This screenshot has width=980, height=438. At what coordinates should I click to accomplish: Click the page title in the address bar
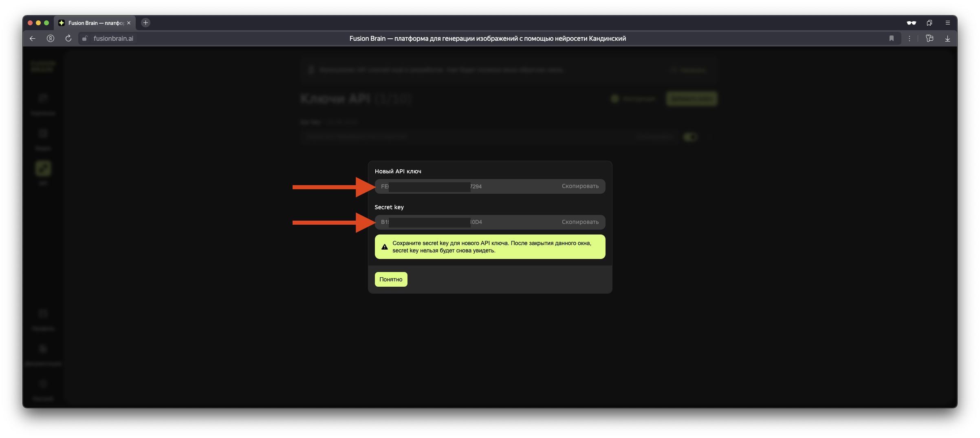(x=488, y=38)
